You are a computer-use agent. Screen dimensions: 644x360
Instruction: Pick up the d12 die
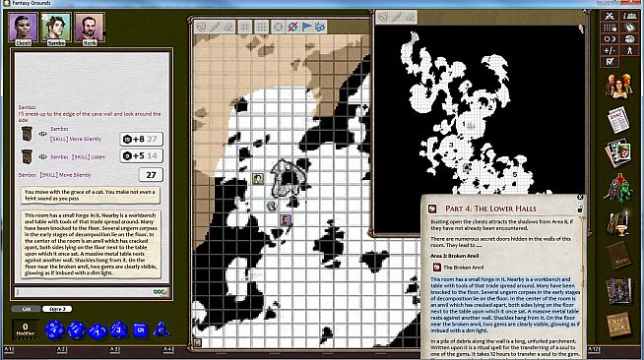click(76, 330)
